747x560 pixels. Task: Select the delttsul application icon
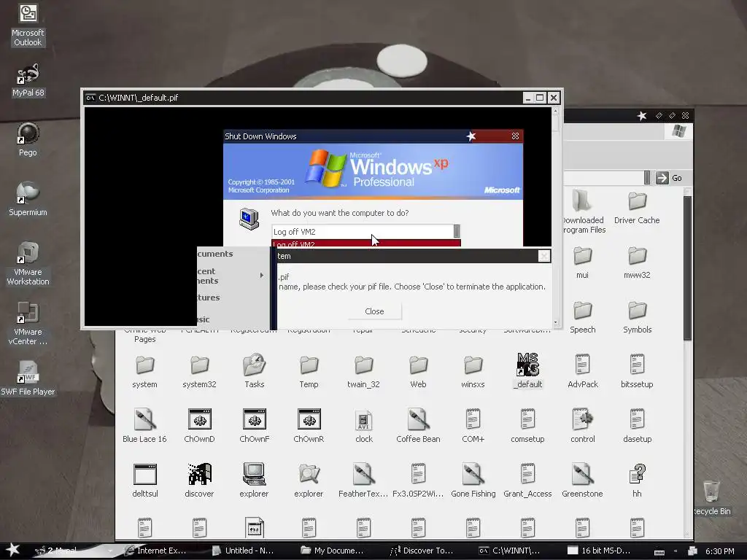(x=145, y=481)
